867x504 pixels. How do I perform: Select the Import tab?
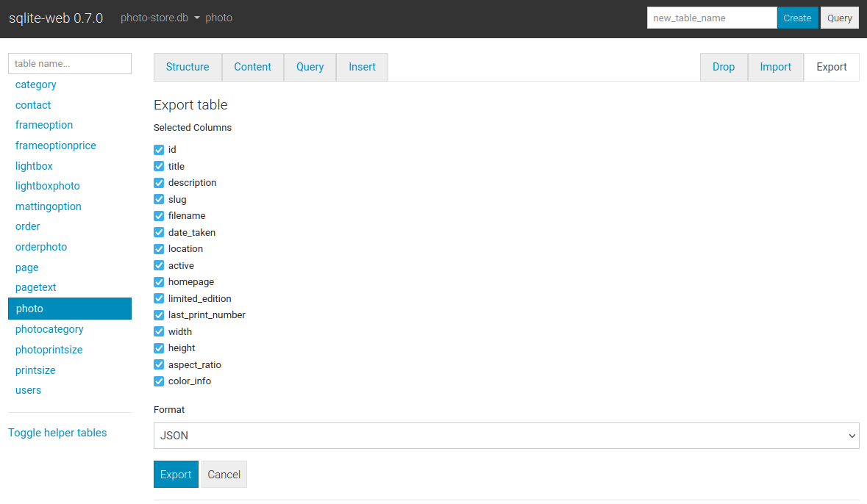coord(775,67)
